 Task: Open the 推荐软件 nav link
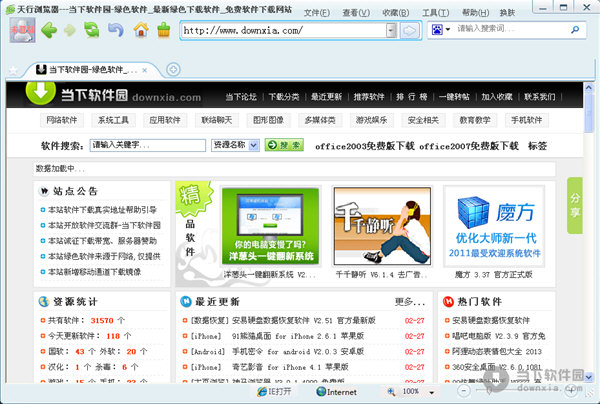(369, 97)
